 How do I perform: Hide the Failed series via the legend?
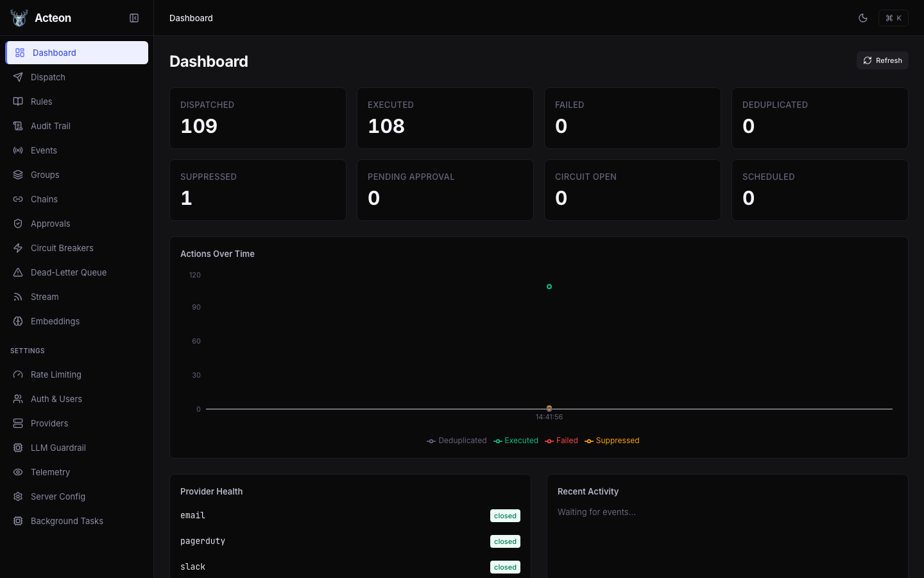pos(561,441)
